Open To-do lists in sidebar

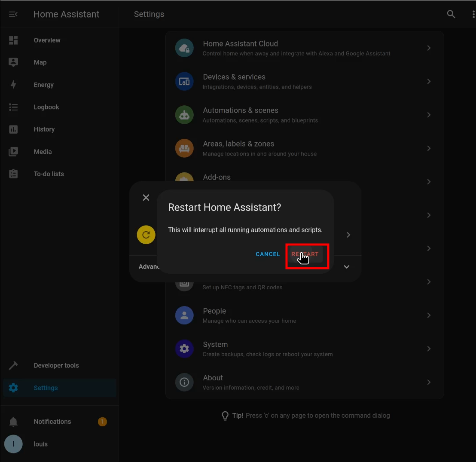(x=49, y=174)
